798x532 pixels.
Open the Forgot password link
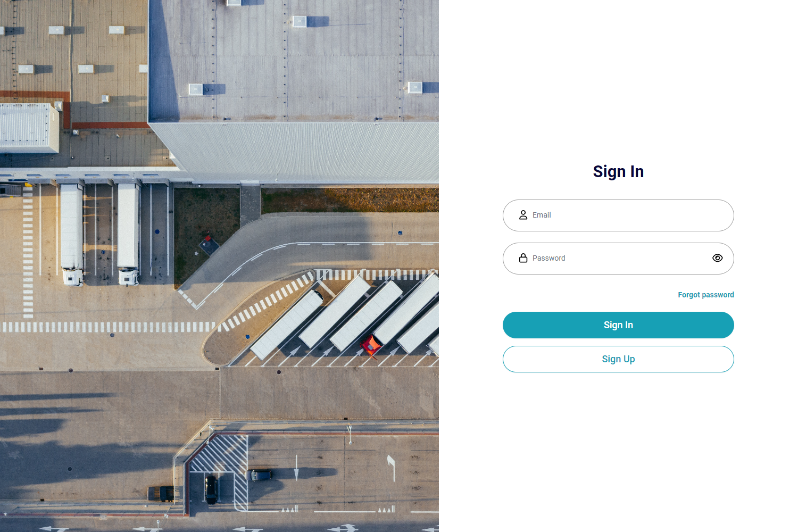click(706, 295)
